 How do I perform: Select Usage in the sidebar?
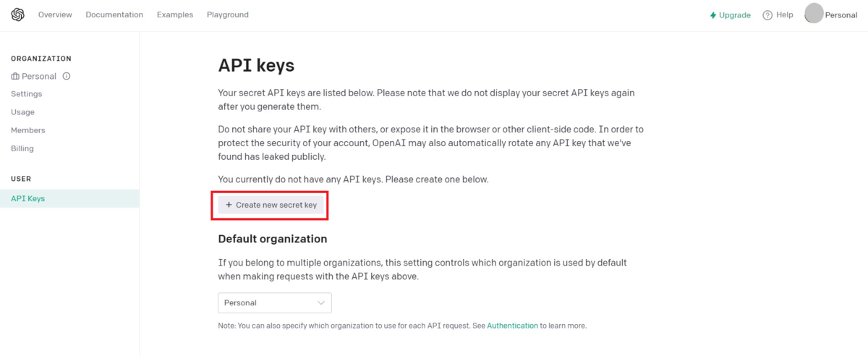(x=22, y=112)
